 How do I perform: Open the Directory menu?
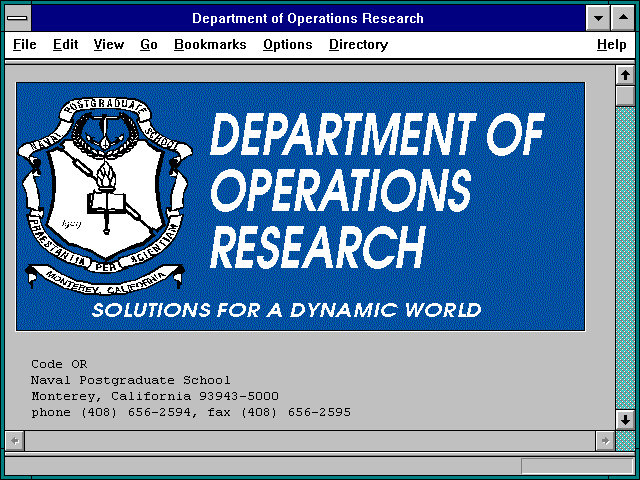(x=358, y=44)
